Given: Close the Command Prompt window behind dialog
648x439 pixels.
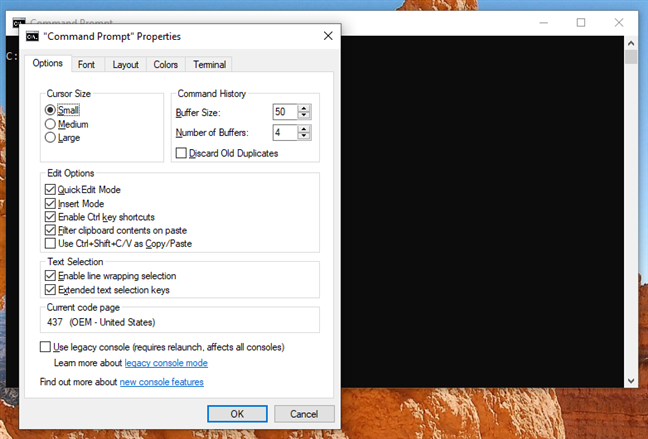Looking at the screenshot, I should click(x=619, y=22).
